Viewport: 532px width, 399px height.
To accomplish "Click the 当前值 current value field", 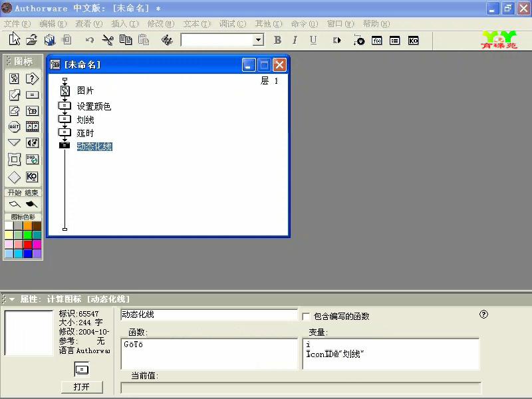I will pyautogui.click(x=301, y=388).
